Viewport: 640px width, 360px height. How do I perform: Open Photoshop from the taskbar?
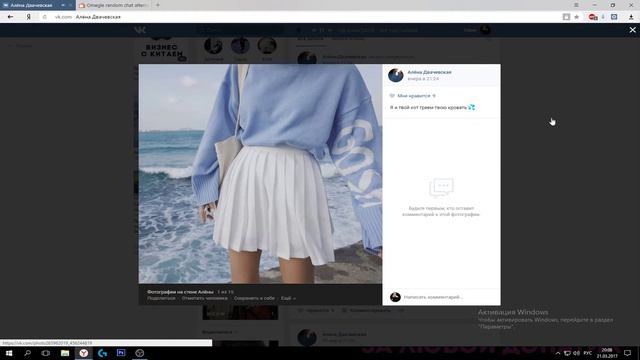(121, 353)
